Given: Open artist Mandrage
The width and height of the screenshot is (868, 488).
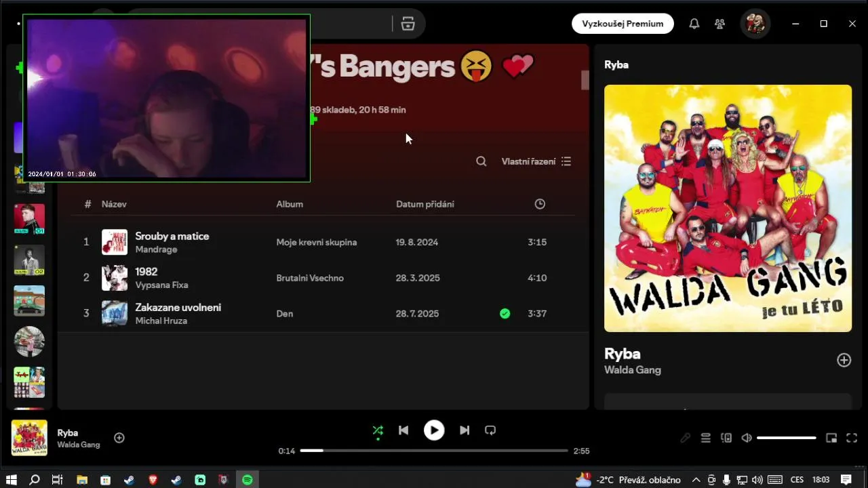Looking at the screenshot, I should (156, 249).
